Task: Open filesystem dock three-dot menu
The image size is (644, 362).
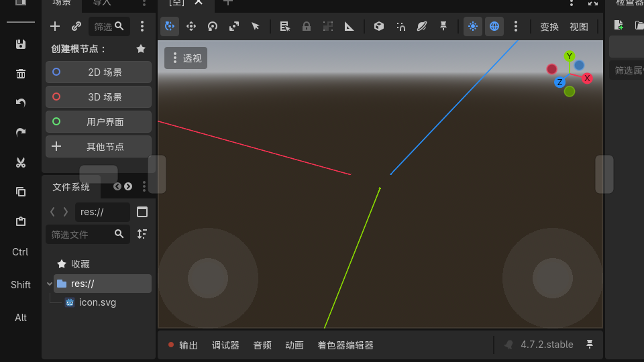Action: 144,186
